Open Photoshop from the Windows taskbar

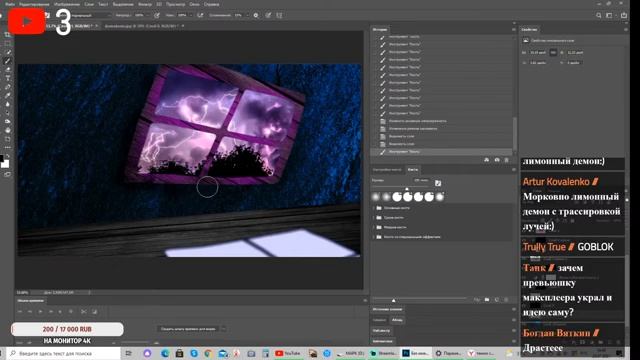coord(415,353)
